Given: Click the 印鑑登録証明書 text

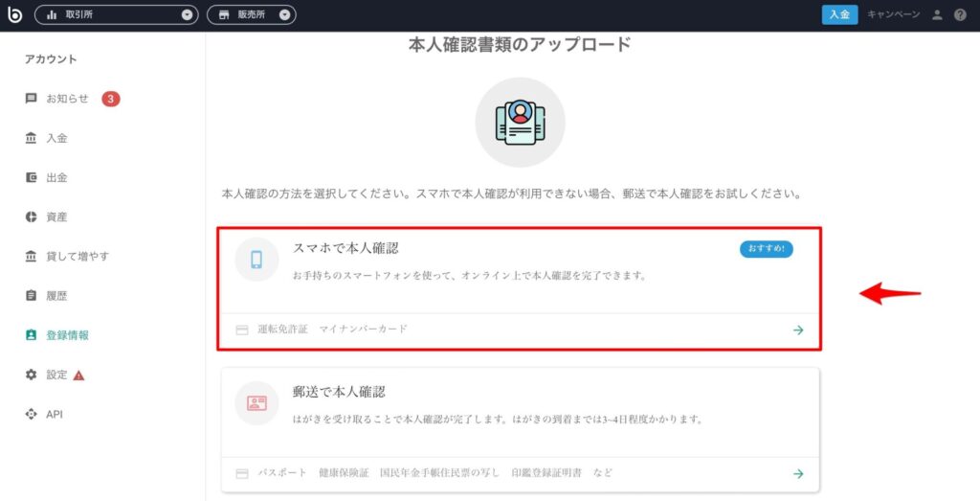Looking at the screenshot, I should point(546,473).
